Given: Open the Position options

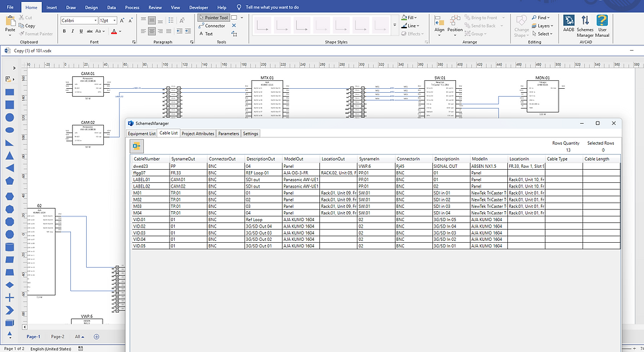Looking at the screenshot, I should (455, 25).
